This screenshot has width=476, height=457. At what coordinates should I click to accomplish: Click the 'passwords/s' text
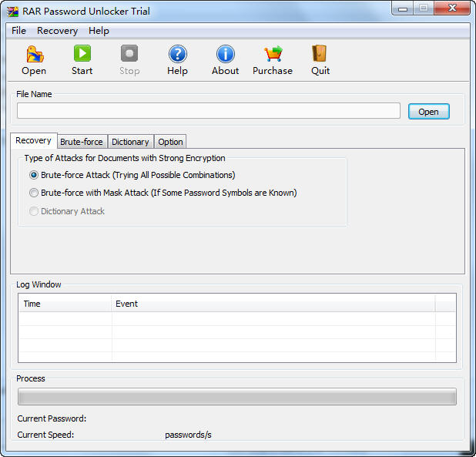pos(188,435)
